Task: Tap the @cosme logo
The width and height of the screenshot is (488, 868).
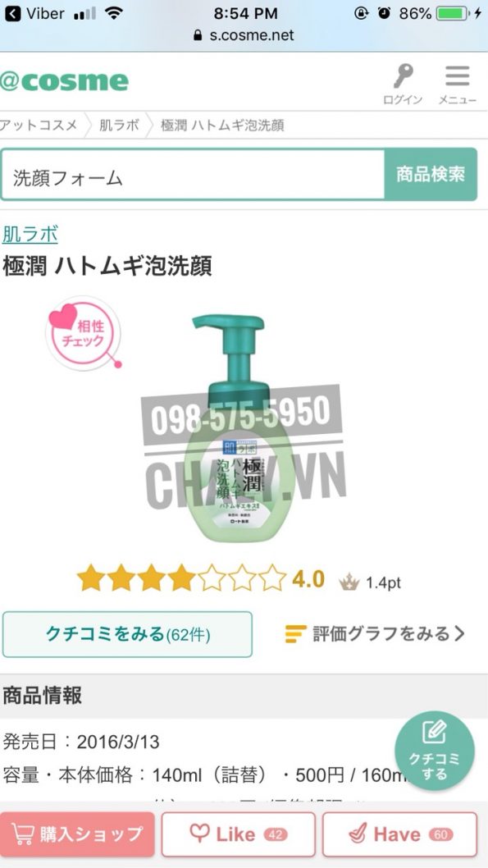Action: point(64,81)
